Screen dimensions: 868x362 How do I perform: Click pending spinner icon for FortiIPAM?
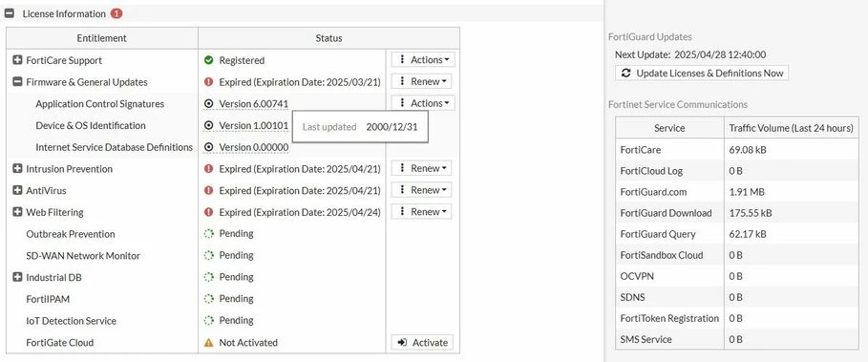pos(208,299)
